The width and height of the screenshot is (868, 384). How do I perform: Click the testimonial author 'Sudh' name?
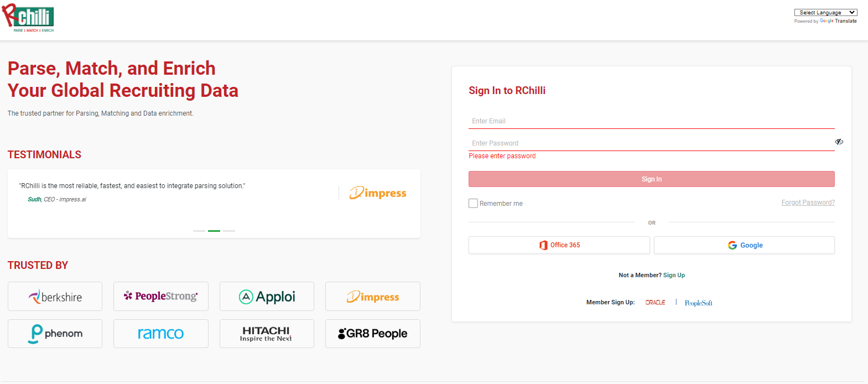pos(34,199)
